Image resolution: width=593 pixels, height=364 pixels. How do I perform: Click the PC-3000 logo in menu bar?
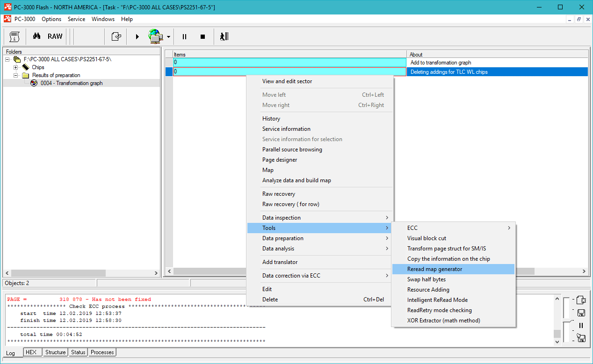pos(7,19)
